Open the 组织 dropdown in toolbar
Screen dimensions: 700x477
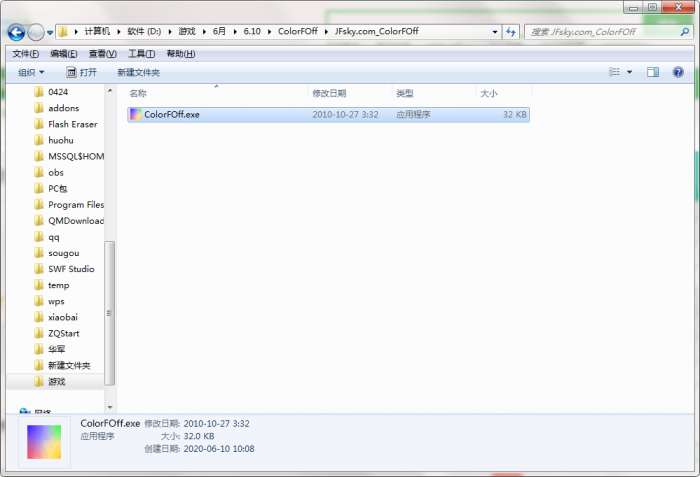[31, 72]
